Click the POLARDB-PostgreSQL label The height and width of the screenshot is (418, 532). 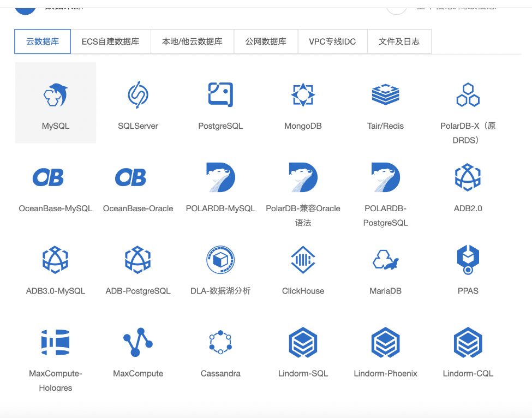[x=385, y=216]
